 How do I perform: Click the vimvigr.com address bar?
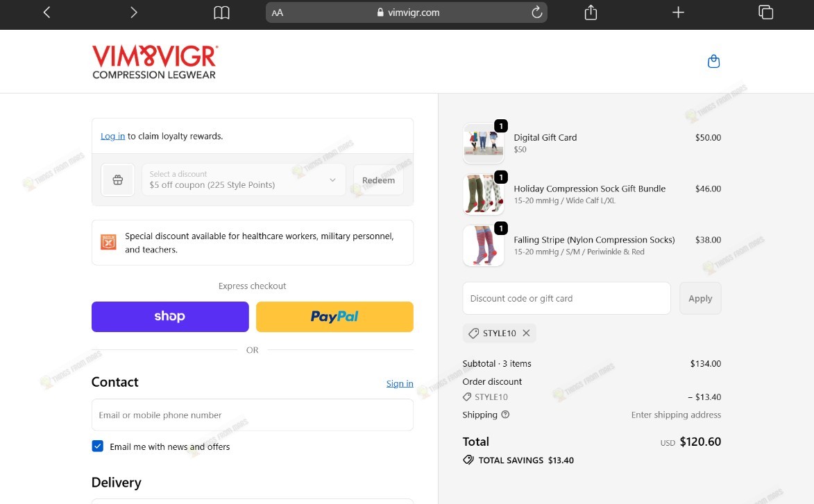tap(407, 12)
